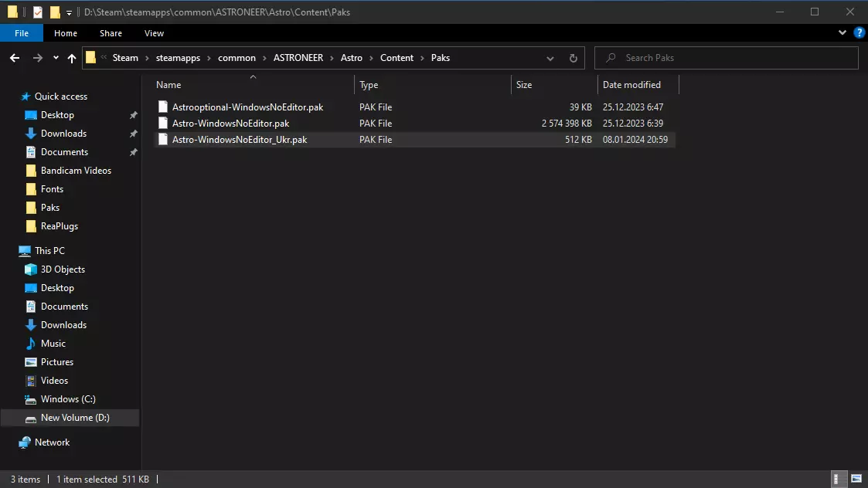Click the Properties quick access toolbar icon
Screen dimensions: 868x488
click(x=38, y=12)
